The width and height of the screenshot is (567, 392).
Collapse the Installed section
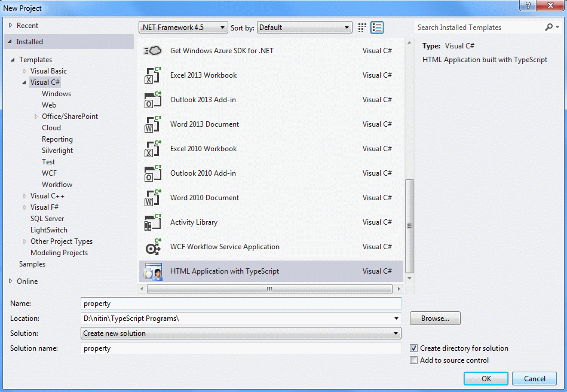(10, 42)
